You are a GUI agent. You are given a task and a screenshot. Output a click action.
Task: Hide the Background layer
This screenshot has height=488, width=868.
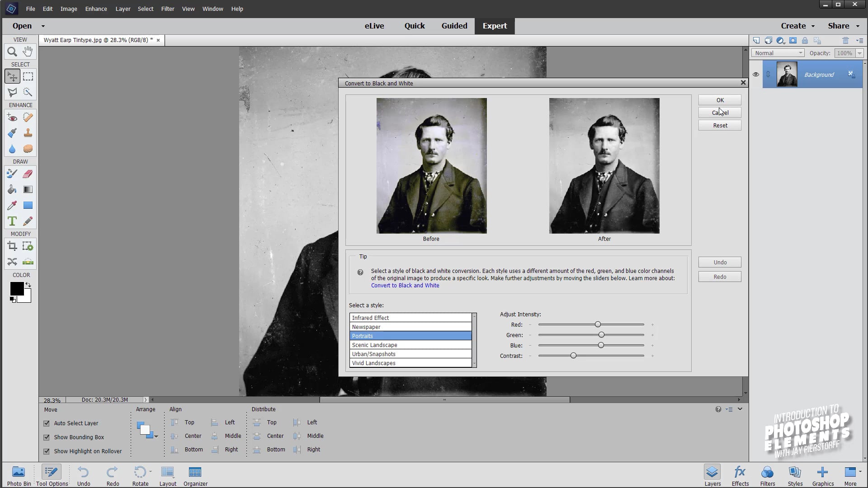pos(755,74)
